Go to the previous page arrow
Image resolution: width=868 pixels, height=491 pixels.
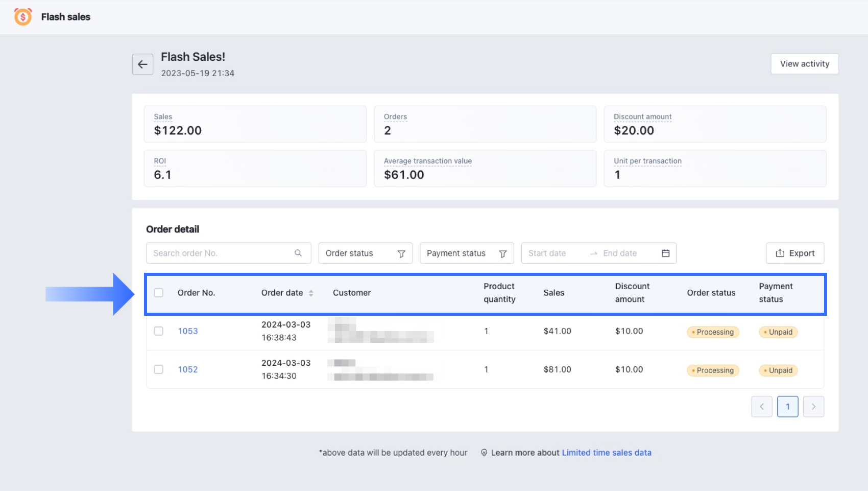tap(761, 407)
